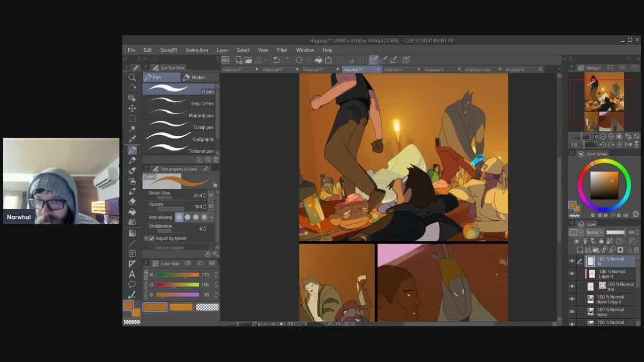
Task: Select the Auto select magic wand tool
Action: [132, 129]
